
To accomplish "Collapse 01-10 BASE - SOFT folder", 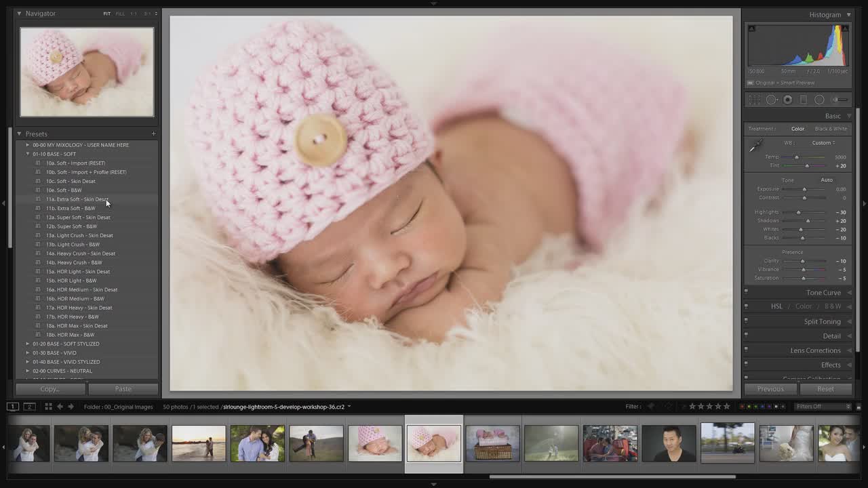I will (x=28, y=154).
